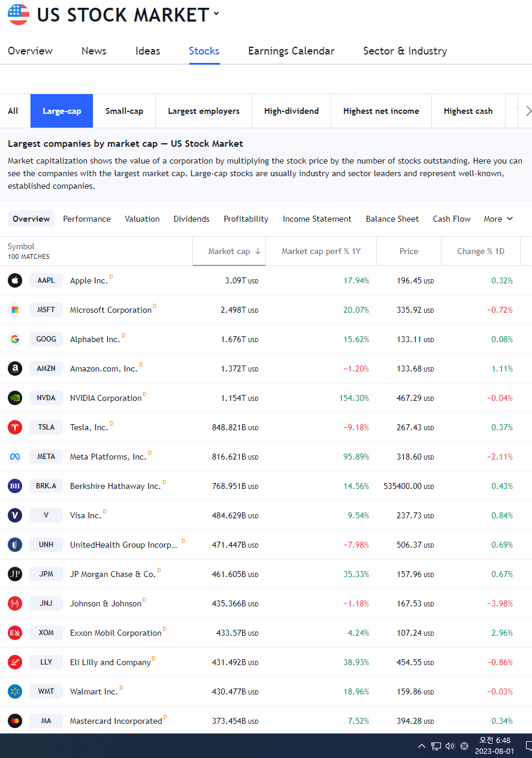Open the NVDA ticker link
Image resolution: width=532 pixels, height=758 pixels.
[x=46, y=398]
